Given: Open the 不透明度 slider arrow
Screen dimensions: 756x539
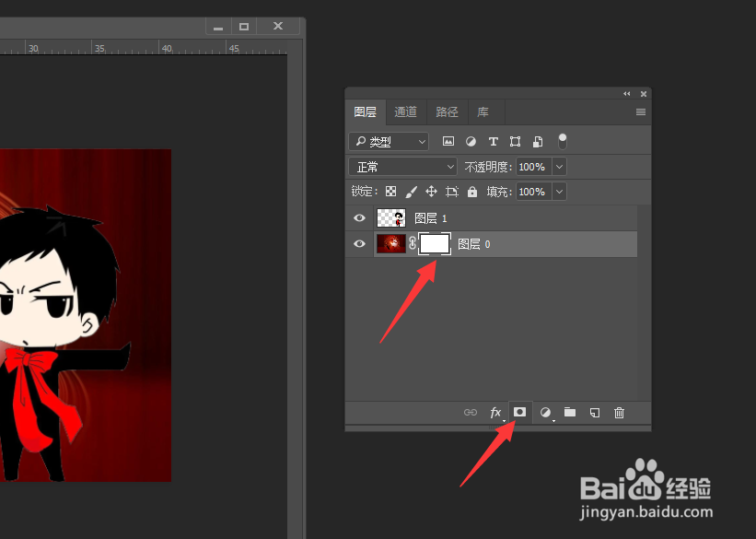Looking at the screenshot, I should point(559,167).
